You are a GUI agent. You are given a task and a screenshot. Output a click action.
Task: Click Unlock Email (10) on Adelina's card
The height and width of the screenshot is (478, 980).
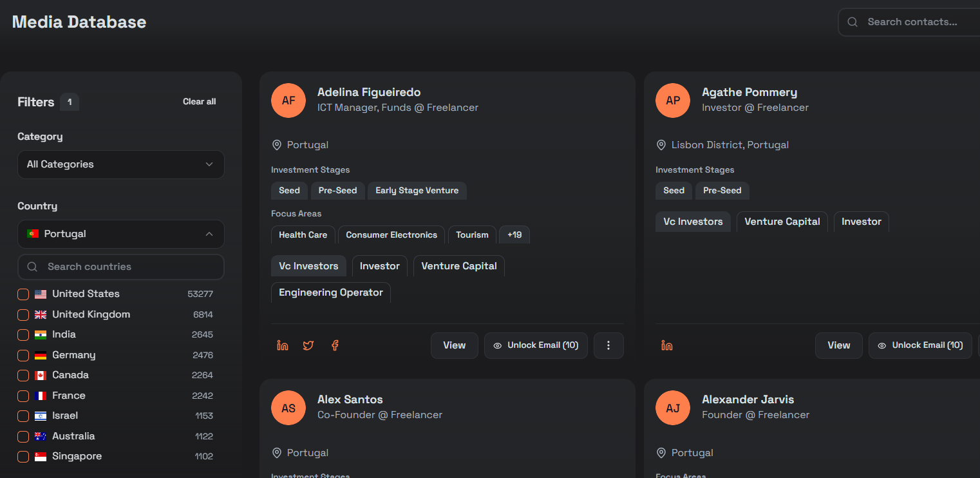(536, 345)
